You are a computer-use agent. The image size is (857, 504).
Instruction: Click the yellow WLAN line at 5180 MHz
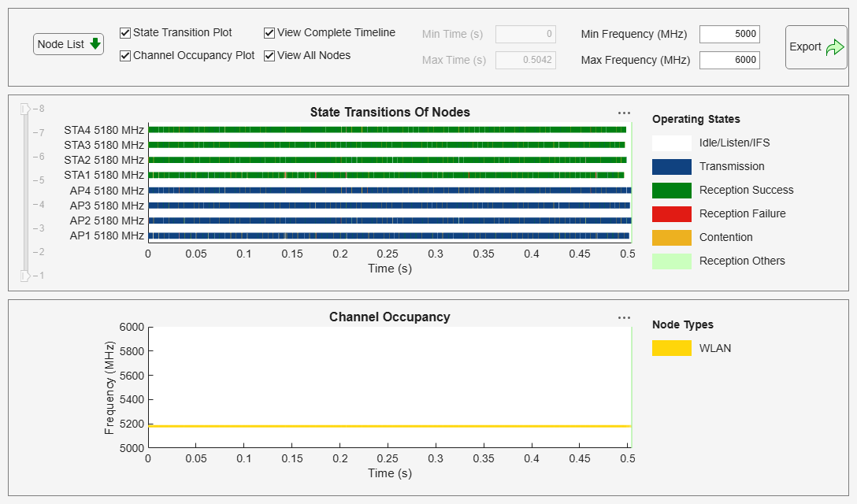390,426
